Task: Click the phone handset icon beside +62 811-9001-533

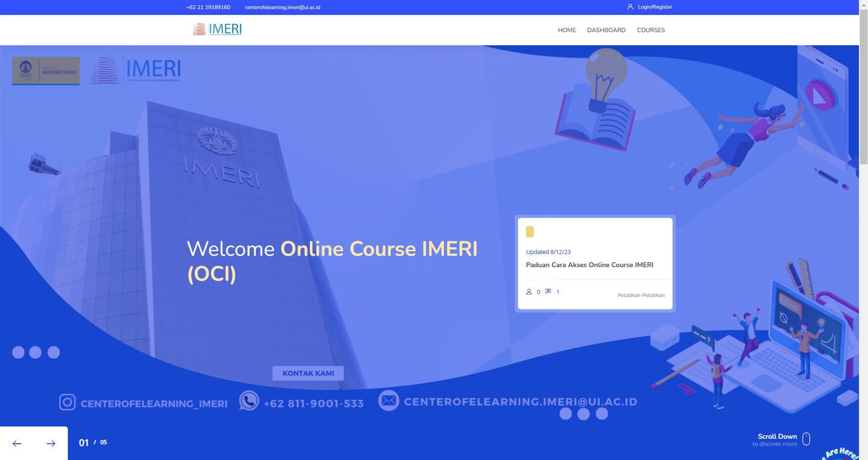Action: pos(249,401)
